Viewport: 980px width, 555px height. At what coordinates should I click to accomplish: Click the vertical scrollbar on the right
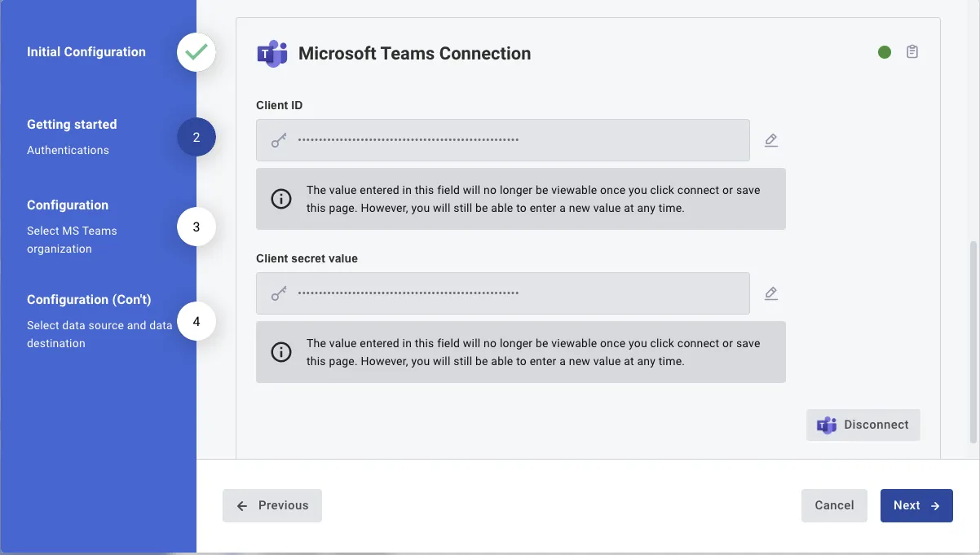(x=973, y=342)
